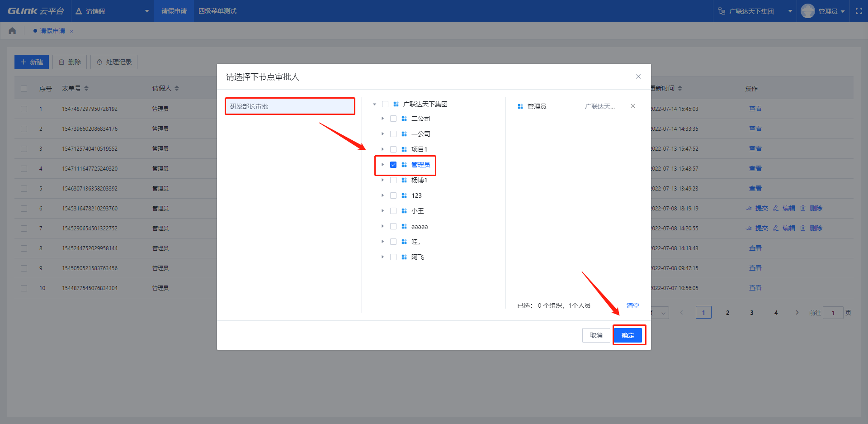Select the 请假申请 breadcrumb tab
The height and width of the screenshot is (424, 868).
point(52,31)
